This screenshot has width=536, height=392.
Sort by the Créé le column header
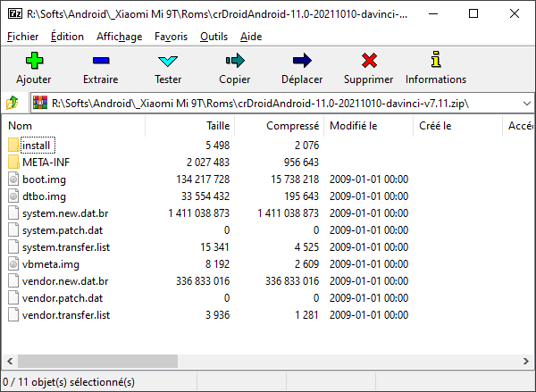point(457,126)
